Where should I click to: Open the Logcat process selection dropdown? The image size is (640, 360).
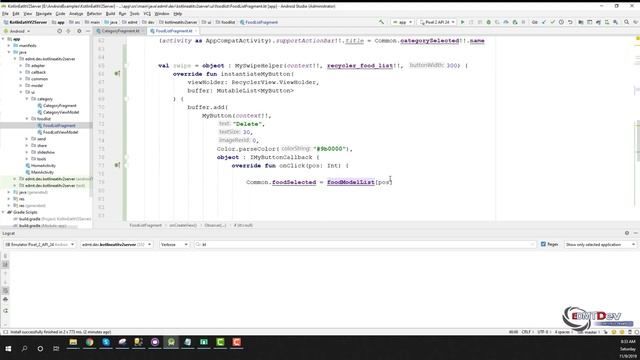click(x=116, y=244)
